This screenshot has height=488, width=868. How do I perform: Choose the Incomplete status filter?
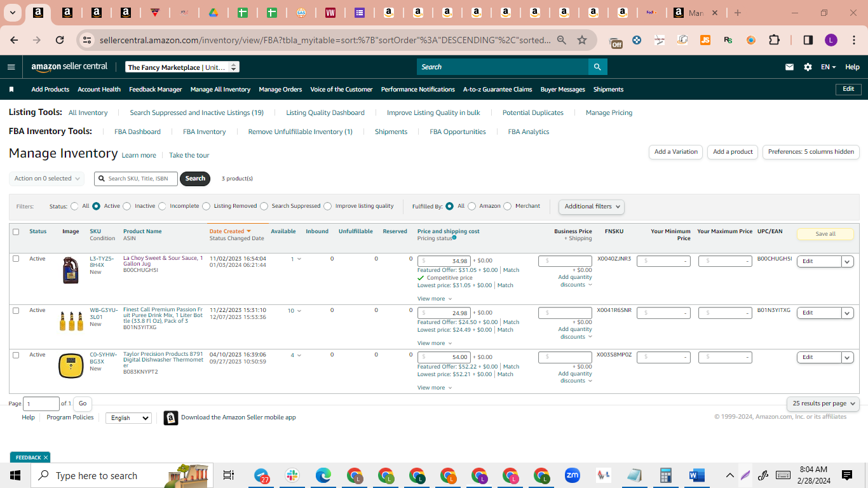162,207
